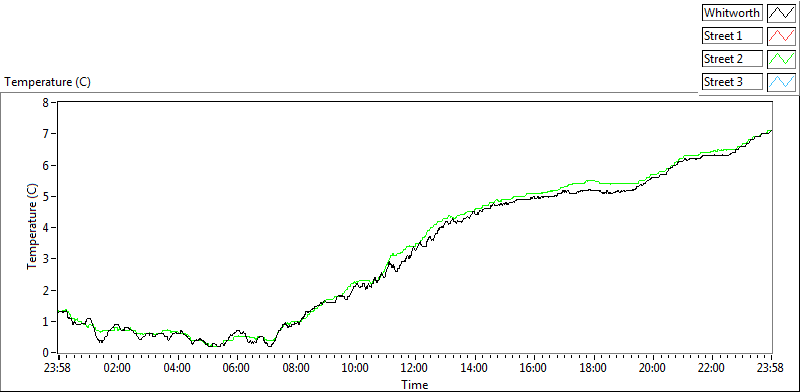800x392 pixels.
Task: Click the Temperature (C) chart title
Action: [48, 82]
